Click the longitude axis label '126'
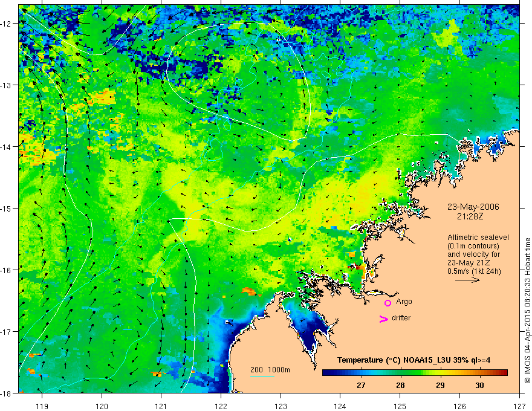The height and width of the screenshot is (411, 532). click(x=459, y=406)
